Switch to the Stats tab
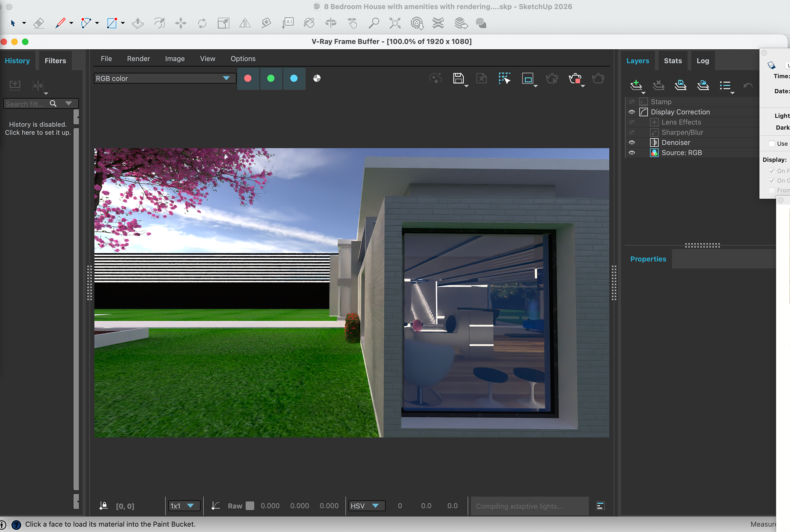The width and height of the screenshot is (790, 532). click(x=673, y=60)
